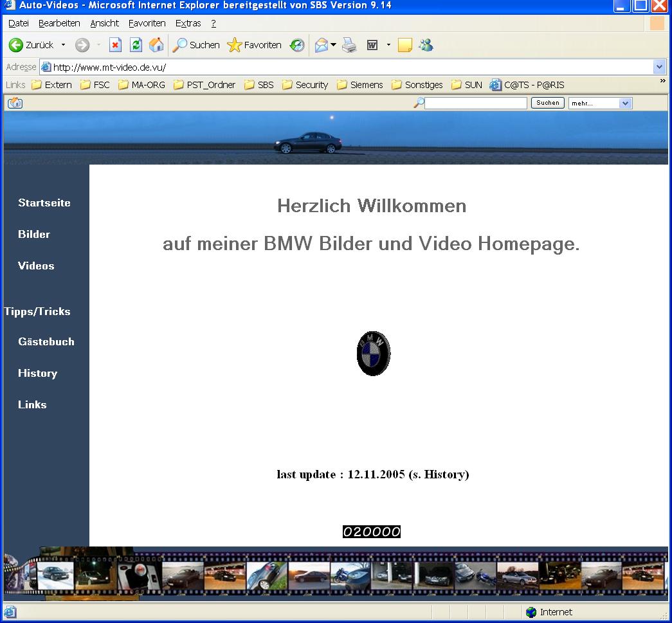Screen dimensions: 672x623
Task: Open the Gästebuch page
Action: click(x=46, y=341)
